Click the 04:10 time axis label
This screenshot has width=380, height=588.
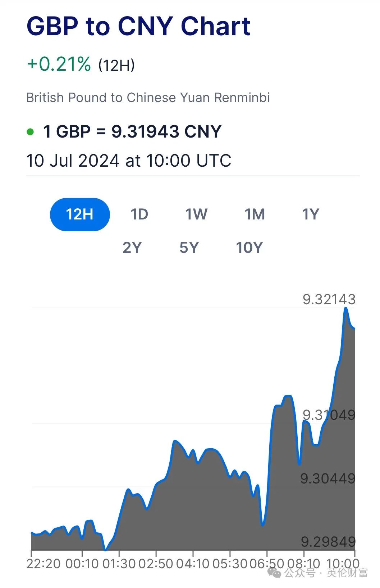coord(192,564)
